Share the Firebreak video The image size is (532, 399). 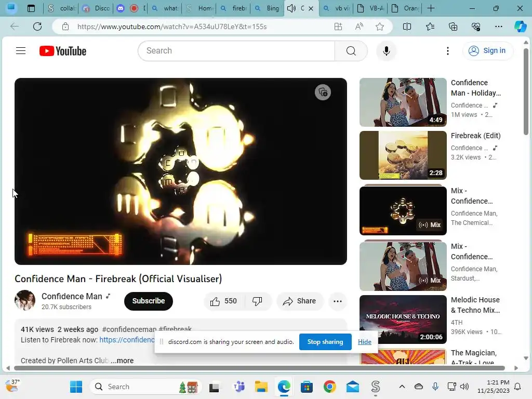[x=300, y=301]
